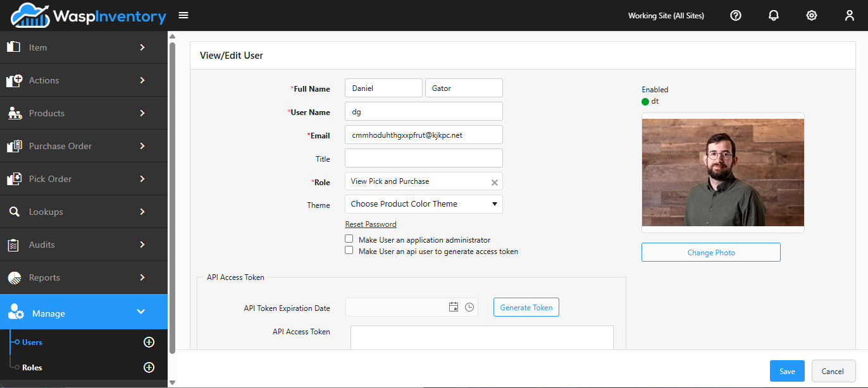Screen dimensions: 868x388
Task: Add a new user with plus icon
Action: 149,342
